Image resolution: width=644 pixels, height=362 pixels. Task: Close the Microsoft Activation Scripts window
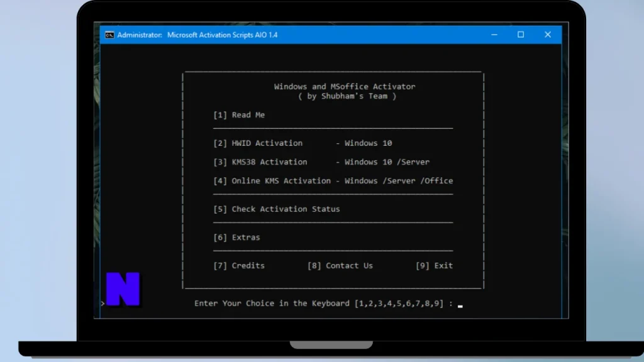548,35
